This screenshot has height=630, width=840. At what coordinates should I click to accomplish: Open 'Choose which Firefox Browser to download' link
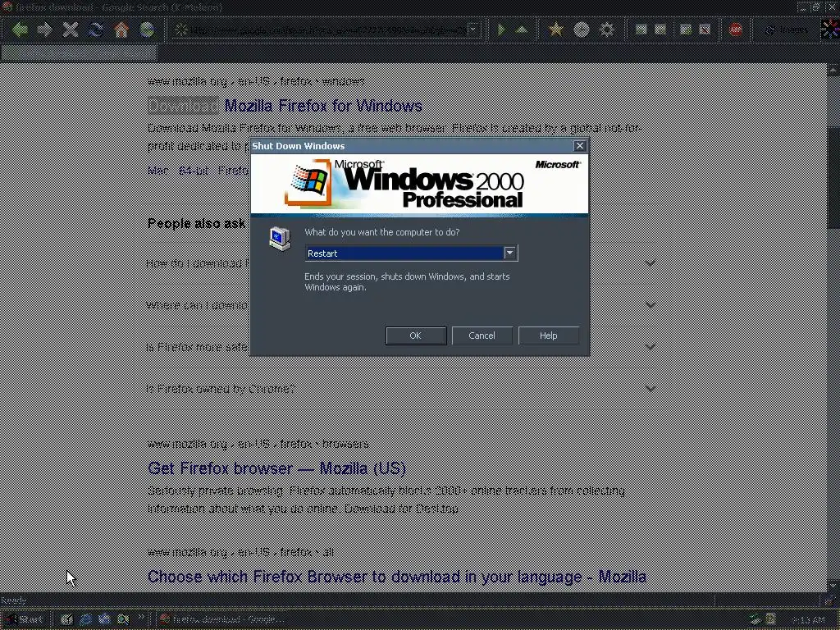(397, 577)
